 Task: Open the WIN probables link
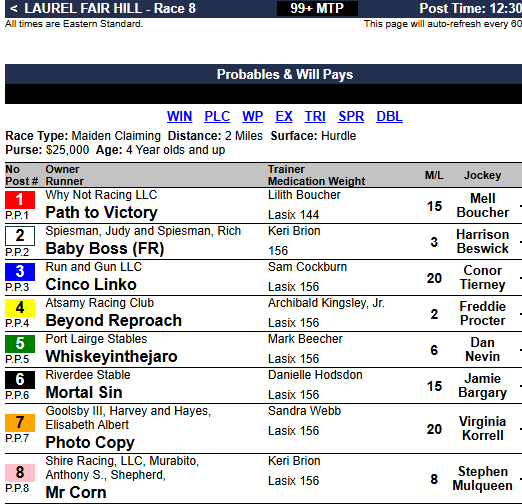(179, 116)
